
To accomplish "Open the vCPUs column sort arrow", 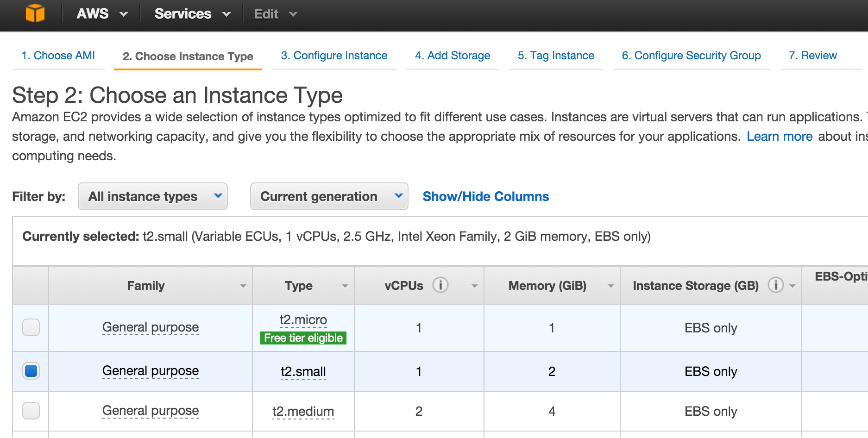I will click(x=475, y=286).
